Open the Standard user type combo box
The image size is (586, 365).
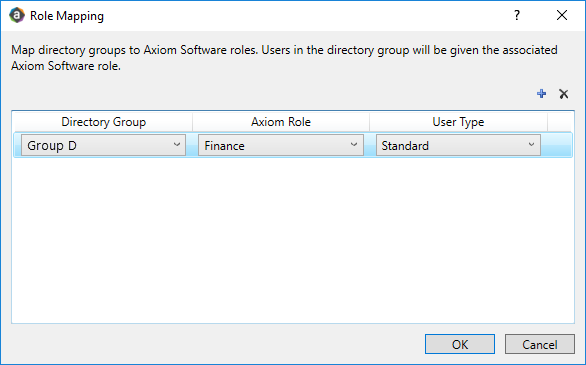pos(458,145)
